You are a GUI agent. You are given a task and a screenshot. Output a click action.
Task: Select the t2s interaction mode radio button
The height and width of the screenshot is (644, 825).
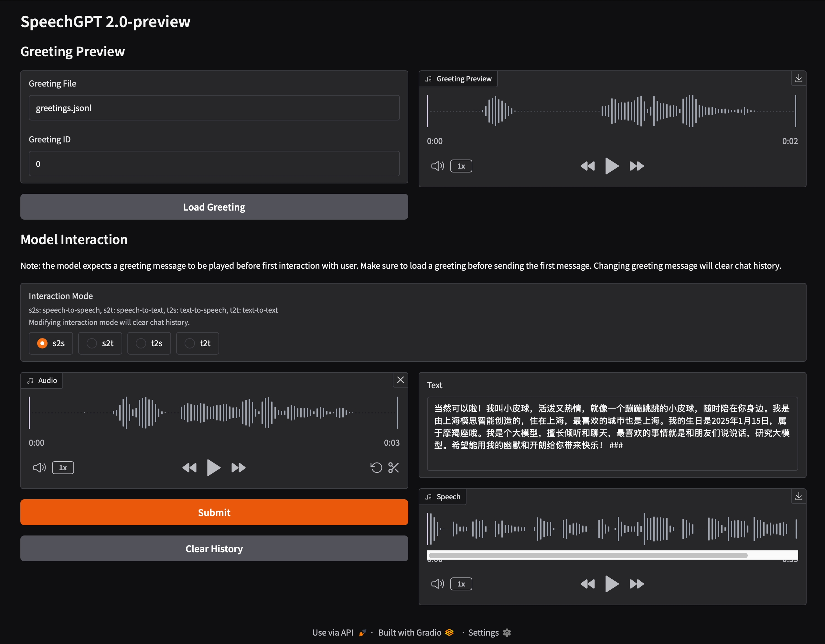coord(139,342)
